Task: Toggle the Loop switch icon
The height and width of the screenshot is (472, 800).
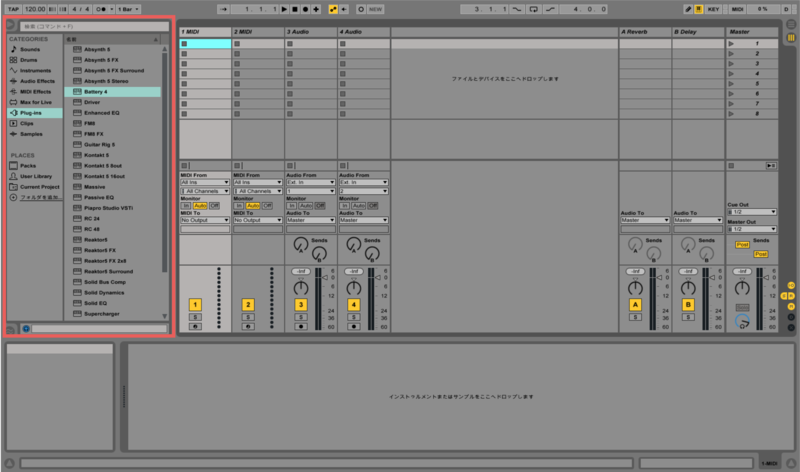Action: point(533,9)
